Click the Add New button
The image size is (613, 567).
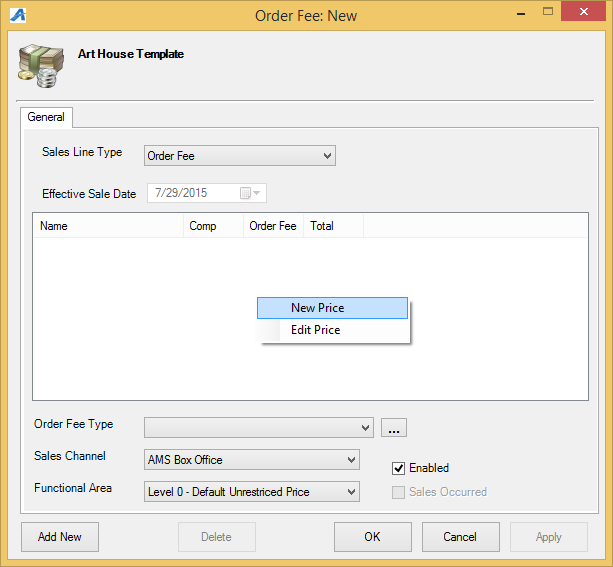click(x=60, y=537)
